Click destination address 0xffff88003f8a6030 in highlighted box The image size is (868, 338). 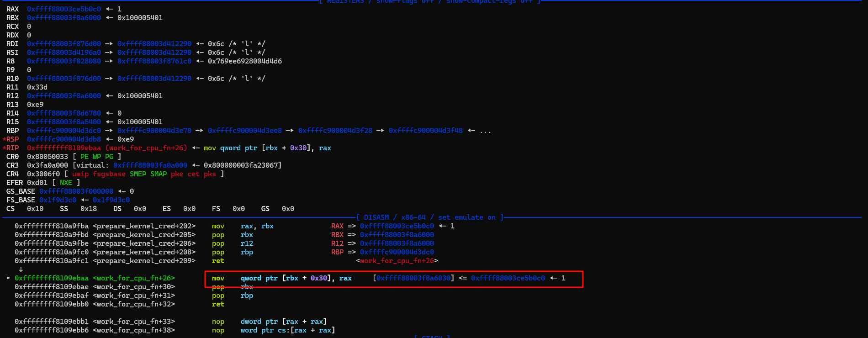(x=413, y=278)
